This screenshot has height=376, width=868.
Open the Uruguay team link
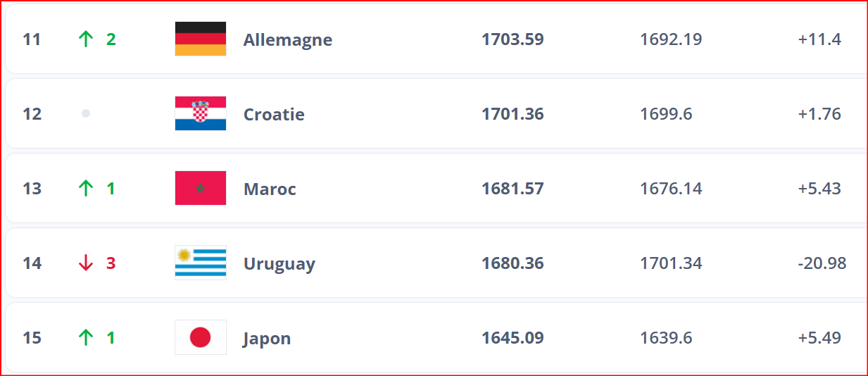click(279, 263)
